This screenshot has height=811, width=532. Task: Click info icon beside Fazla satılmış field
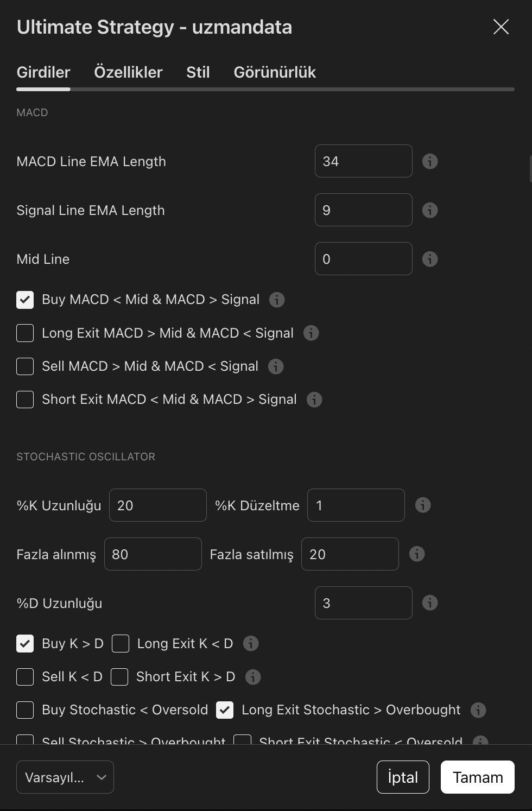[417, 554]
